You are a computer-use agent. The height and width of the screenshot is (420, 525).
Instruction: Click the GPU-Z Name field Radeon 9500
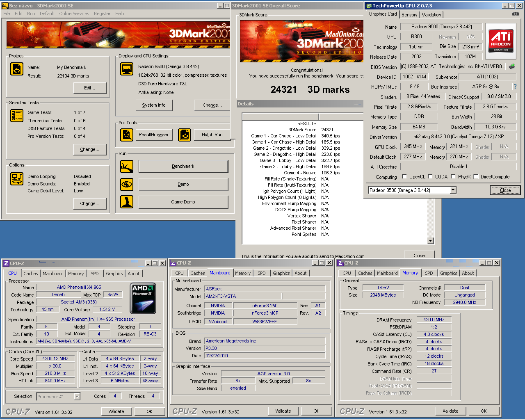pyautogui.click(x=442, y=27)
